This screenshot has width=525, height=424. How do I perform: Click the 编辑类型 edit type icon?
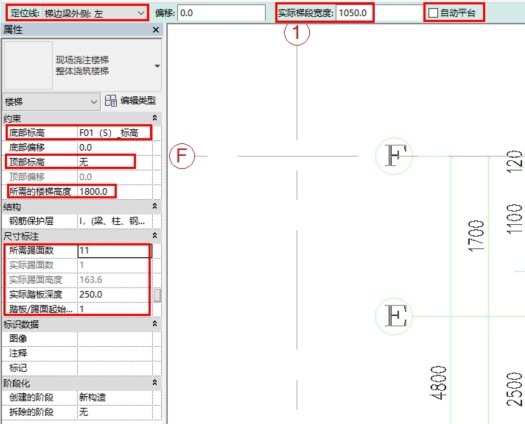pyautogui.click(x=110, y=100)
